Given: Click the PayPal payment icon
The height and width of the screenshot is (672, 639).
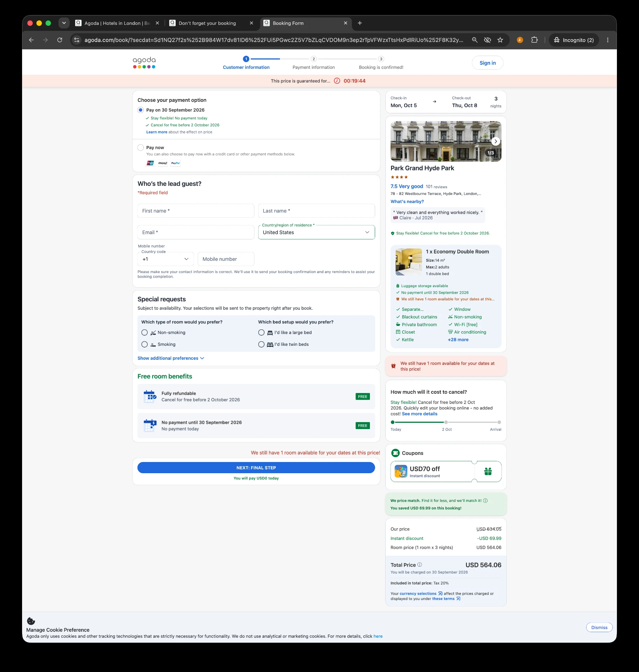Looking at the screenshot, I should point(176,163).
